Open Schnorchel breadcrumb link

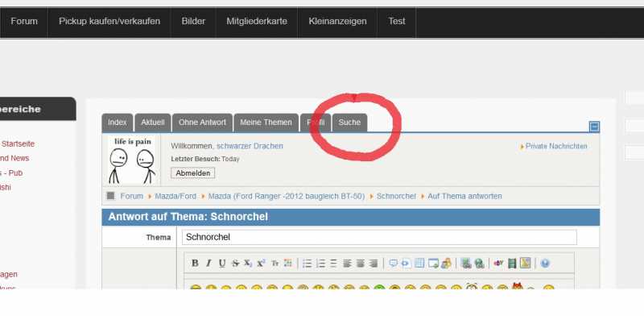point(396,196)
